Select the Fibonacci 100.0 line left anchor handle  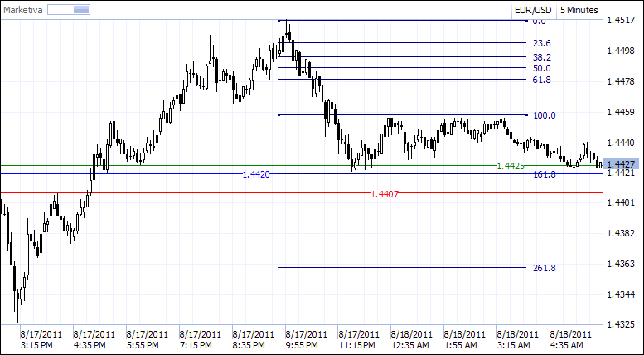pyautogui.click(x=279, y=115)
